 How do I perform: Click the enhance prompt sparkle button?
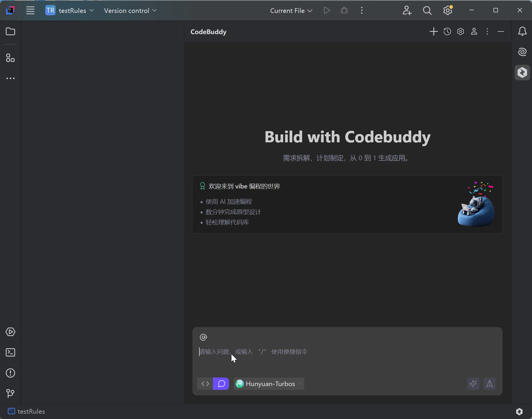pyautogui.click(x=473, y=384)
